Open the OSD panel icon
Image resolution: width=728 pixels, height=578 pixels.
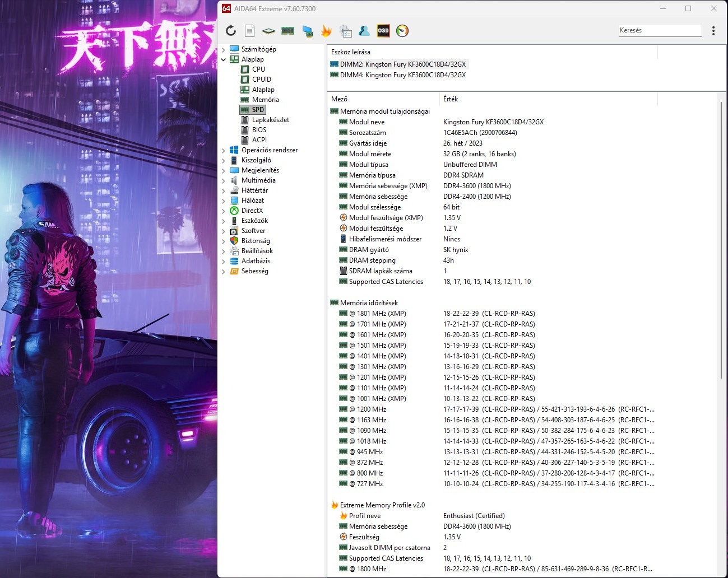[383, 31]
